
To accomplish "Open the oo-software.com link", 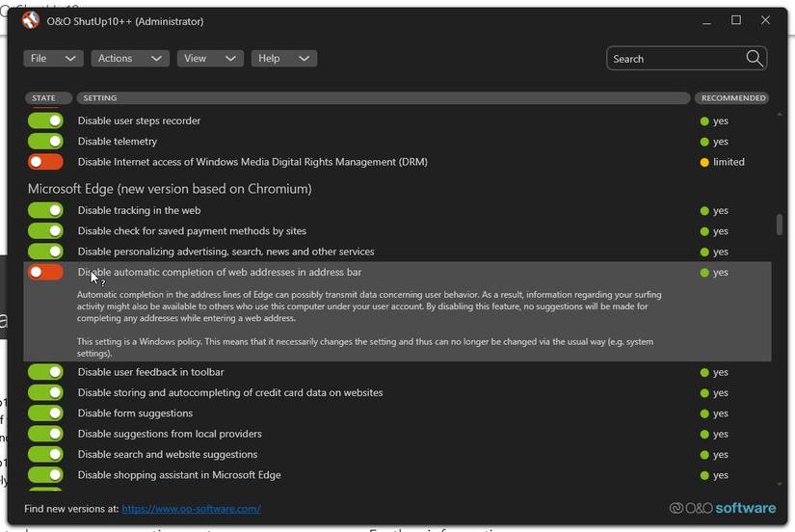I will tap(192, 509).
